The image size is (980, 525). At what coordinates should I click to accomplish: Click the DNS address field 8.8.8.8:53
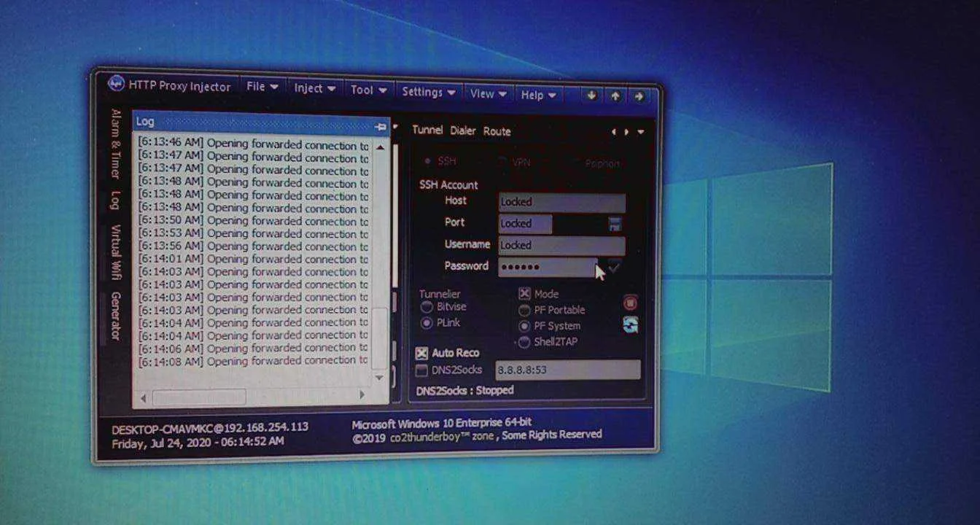[568, 370]
